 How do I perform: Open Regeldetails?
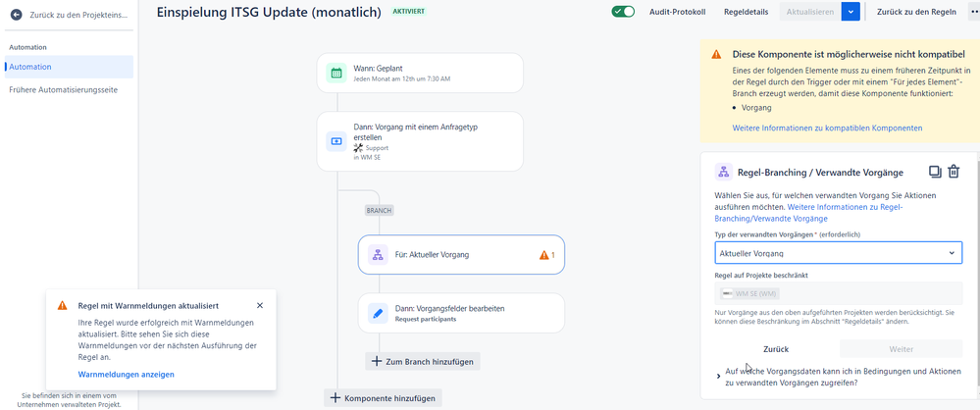pos(747,12)
